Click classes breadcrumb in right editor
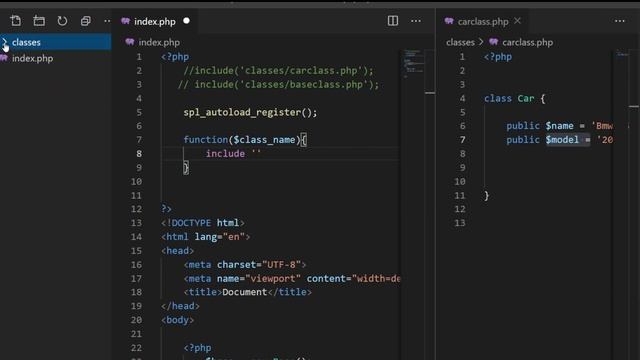 460,42
